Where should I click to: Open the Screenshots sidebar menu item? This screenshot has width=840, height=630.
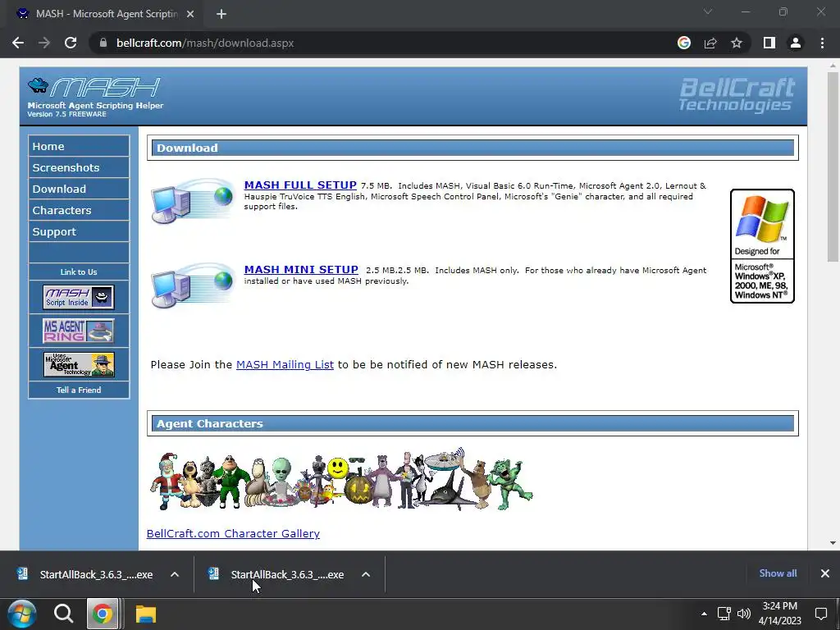[x=79, y=167]
